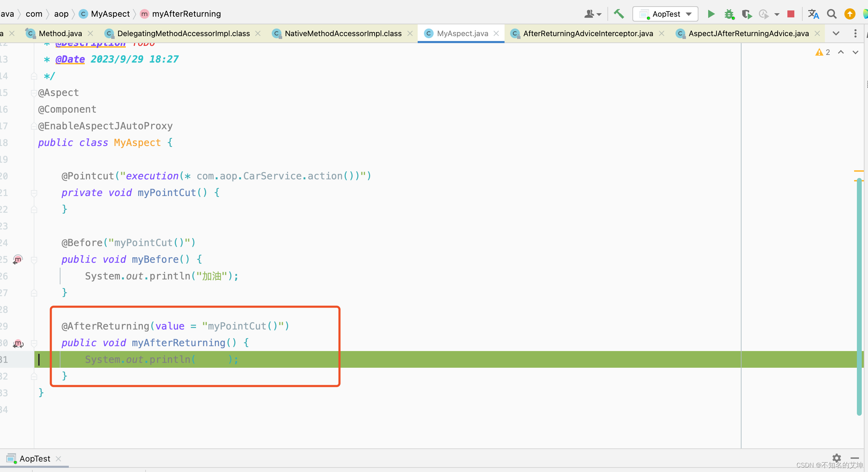Toggle the doc comment fold at line 14
The height and width of the screenshot is (472, 868).
(x=34, y=76)
